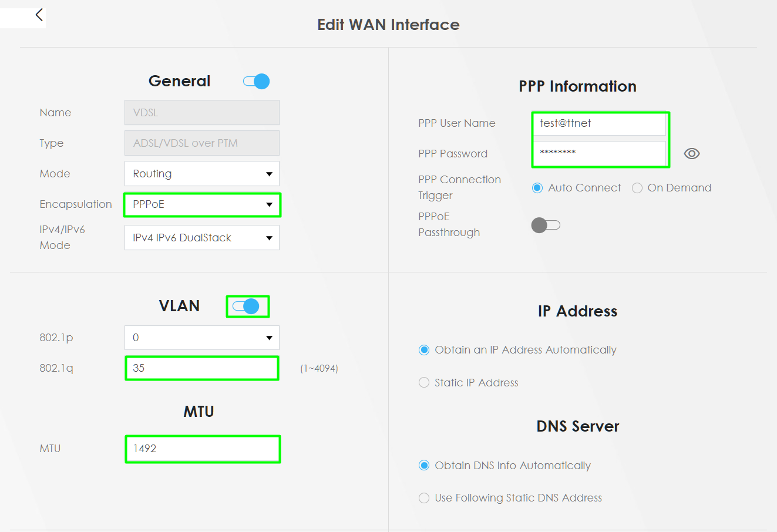The width and height of the screenshot is (777, 532).
Task: Enable the PPPoE Passthrough switch
Action: point(546,225)
